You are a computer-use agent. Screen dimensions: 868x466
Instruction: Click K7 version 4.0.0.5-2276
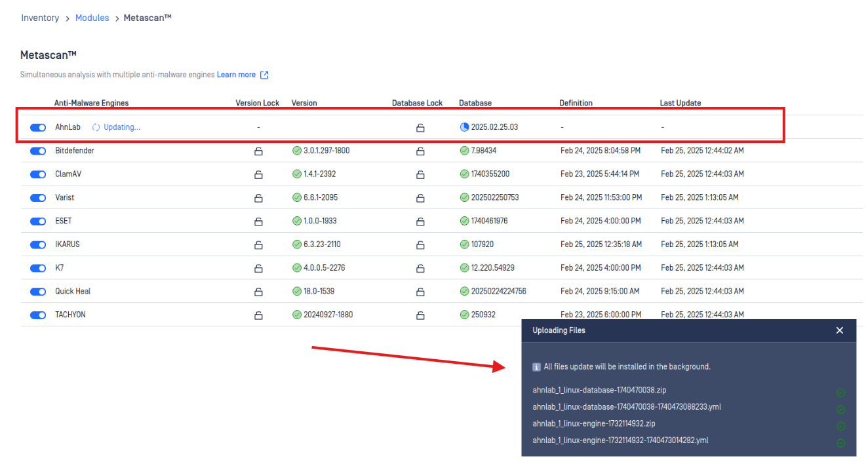(325, 267)
